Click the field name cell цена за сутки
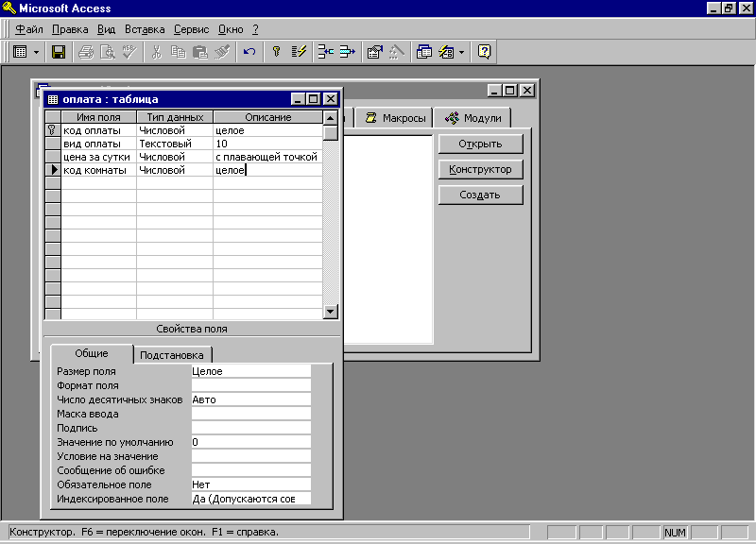Viewport: 756px width, 544px height. click(x=99, y=157)
